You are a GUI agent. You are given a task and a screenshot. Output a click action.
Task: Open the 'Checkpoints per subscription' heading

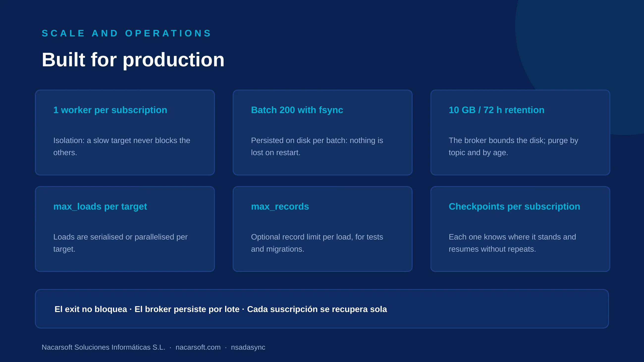pyautogui.click(x=514, y=206)
